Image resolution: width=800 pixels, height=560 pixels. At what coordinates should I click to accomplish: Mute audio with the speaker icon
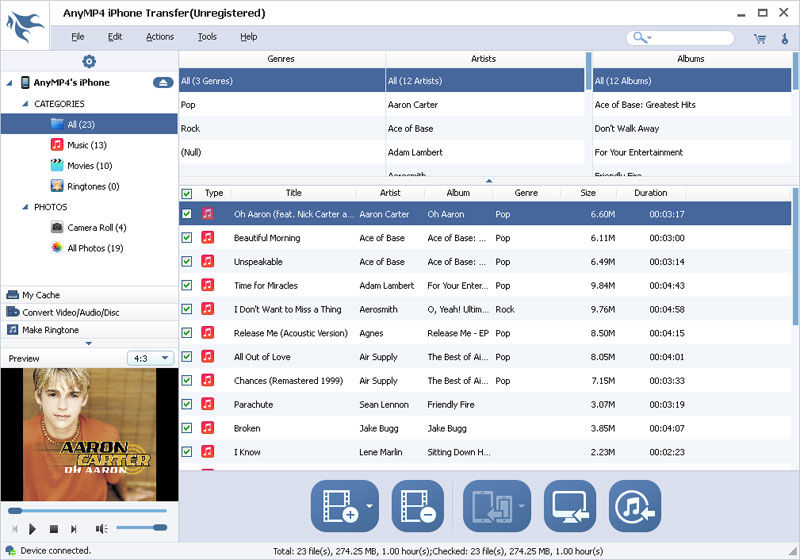pyautogui.click(x=101, y=529)
